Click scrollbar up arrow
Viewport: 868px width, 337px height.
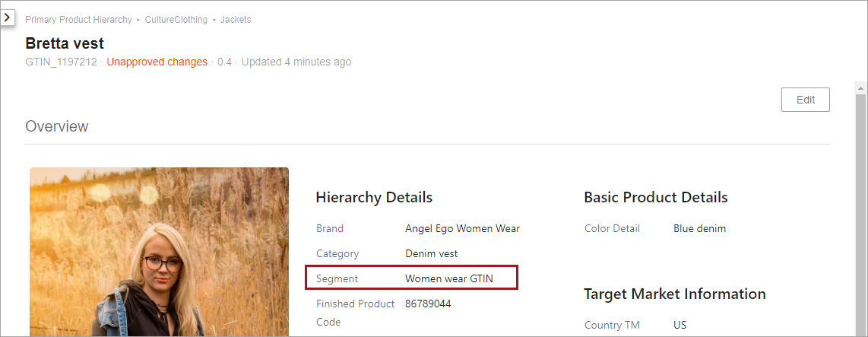point(861,88)
